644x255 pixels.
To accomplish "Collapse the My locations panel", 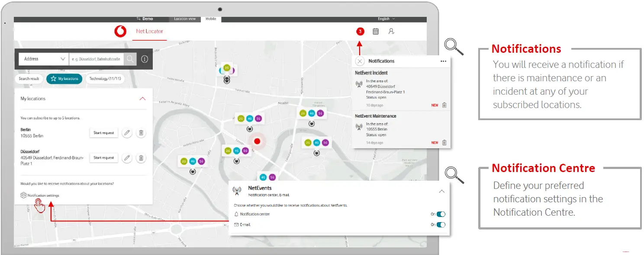I will point(142,99).
